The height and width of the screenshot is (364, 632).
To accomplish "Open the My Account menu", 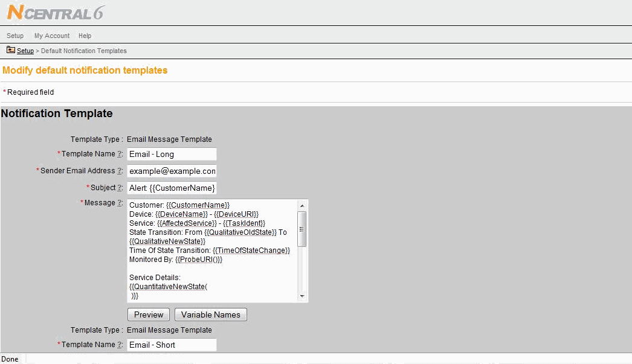I will point(51,36).
